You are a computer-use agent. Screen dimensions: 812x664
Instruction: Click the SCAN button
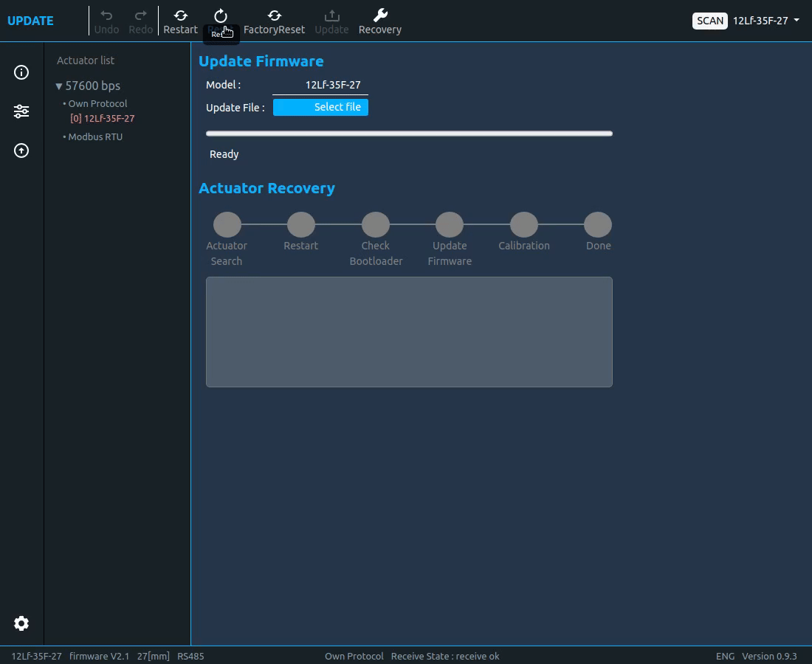(709, 21)
